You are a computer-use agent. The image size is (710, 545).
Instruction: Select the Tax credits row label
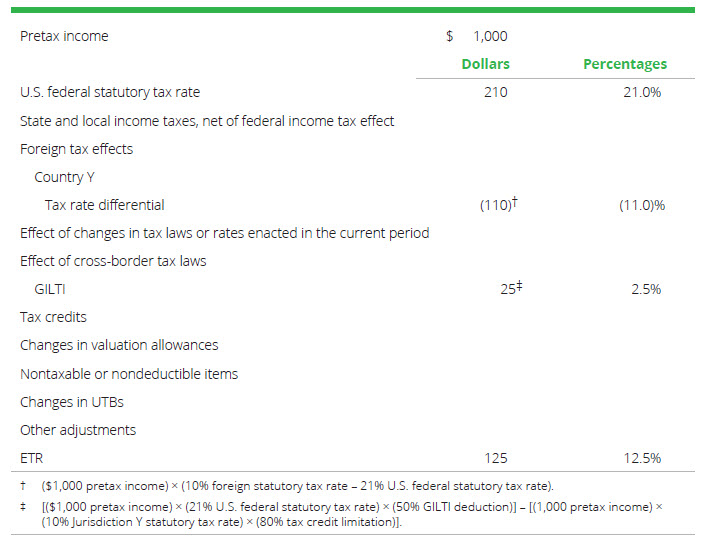[53, 317]
